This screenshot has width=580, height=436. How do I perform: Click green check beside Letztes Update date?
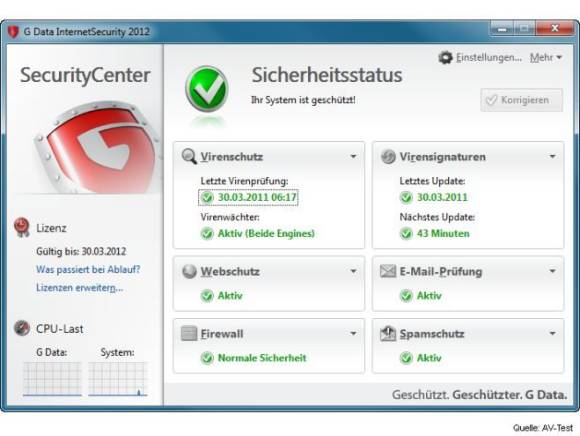(406, 197)
